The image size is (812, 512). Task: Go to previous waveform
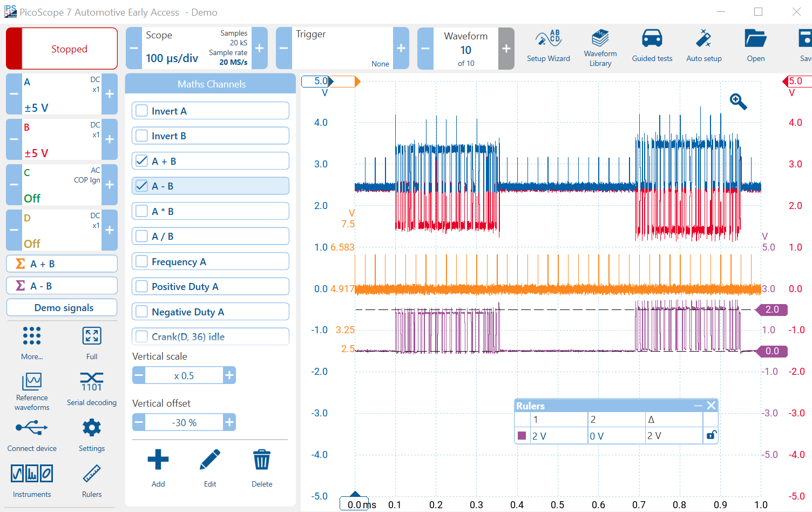click(425, 48)
